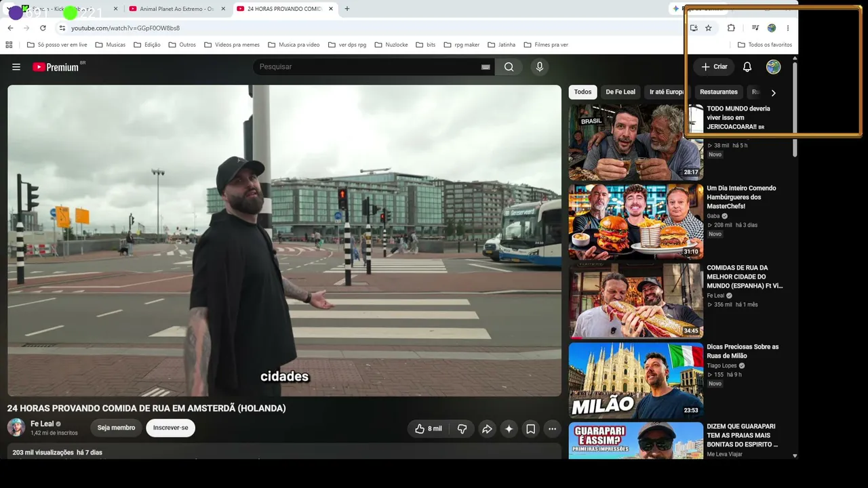
Task: Show more filter chips with right chevron
Action: pyautogui.click(x=773, y=93)
